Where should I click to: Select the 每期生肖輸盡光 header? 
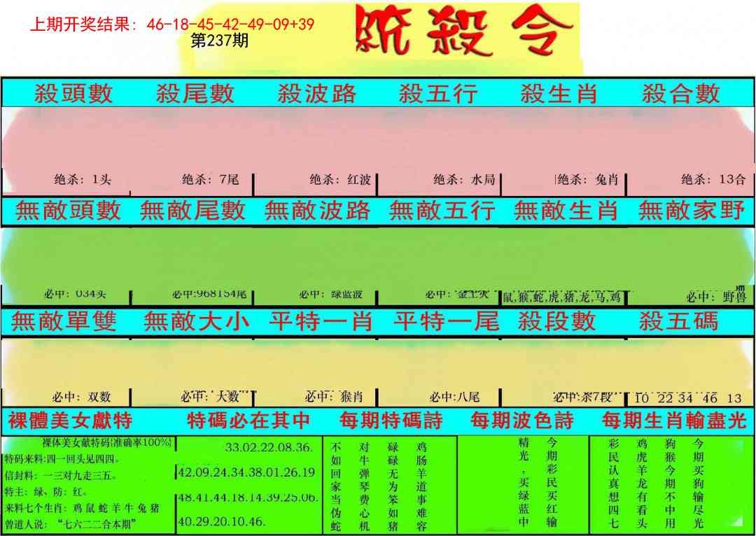[x=674, y=421]
